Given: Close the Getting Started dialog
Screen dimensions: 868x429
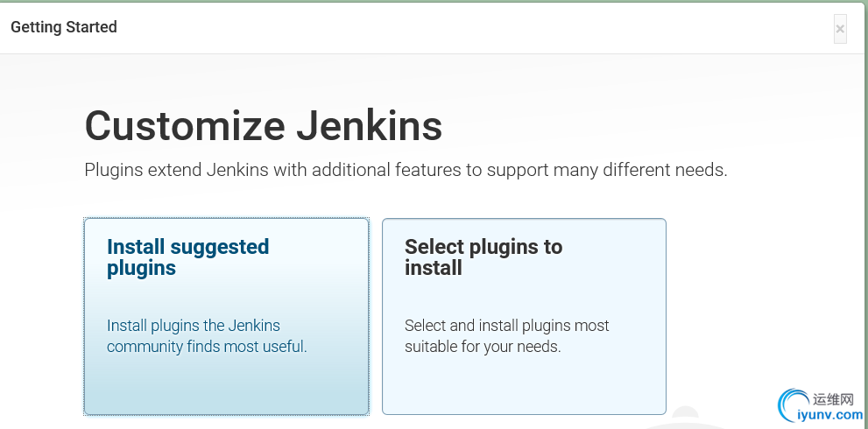Looking at the screenshot, I should pos(840,29).
